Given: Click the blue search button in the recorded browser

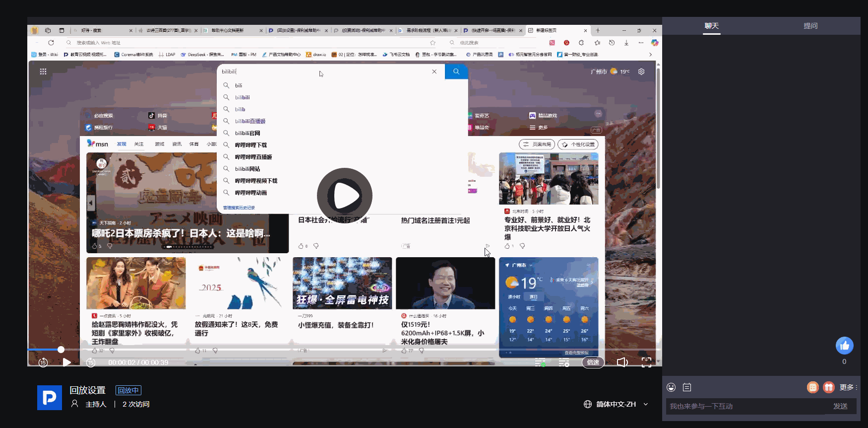Looking at the screenshot, I should (456, 71).
